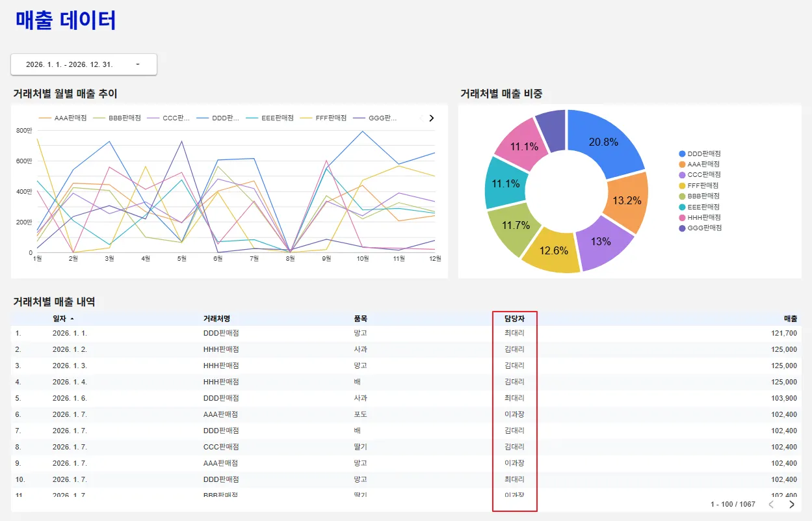
Task: Click the sort arrow beside 일자 header
Action: (x=72, y=319)
